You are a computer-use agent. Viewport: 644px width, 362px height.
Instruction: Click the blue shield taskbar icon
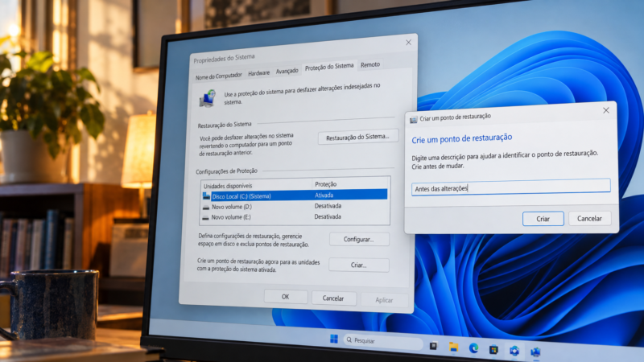pos(514,351)
